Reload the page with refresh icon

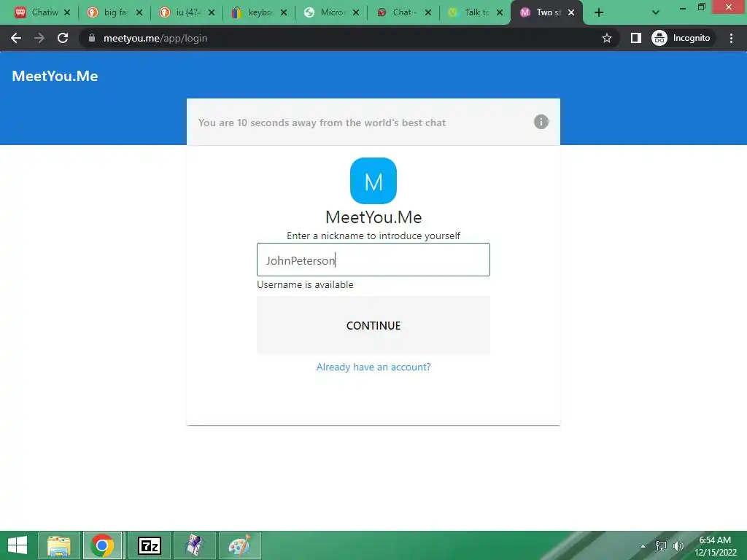pyautogui.click(x=63, y=38)
